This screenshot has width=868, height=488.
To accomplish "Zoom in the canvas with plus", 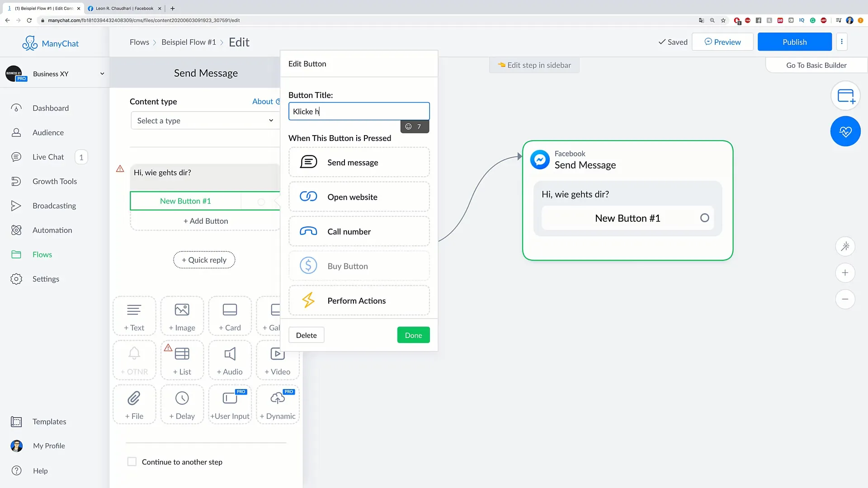I will coord(845,273).
